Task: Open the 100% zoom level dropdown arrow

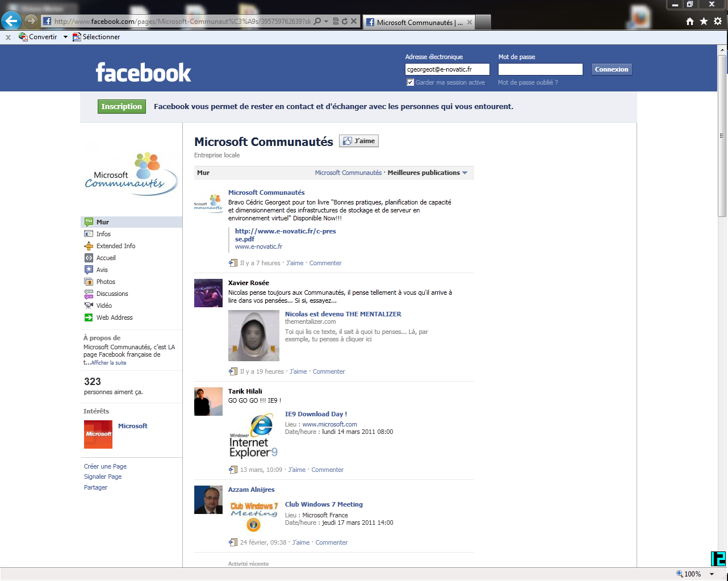Action: pyautogui.click(x=712, y=574)
